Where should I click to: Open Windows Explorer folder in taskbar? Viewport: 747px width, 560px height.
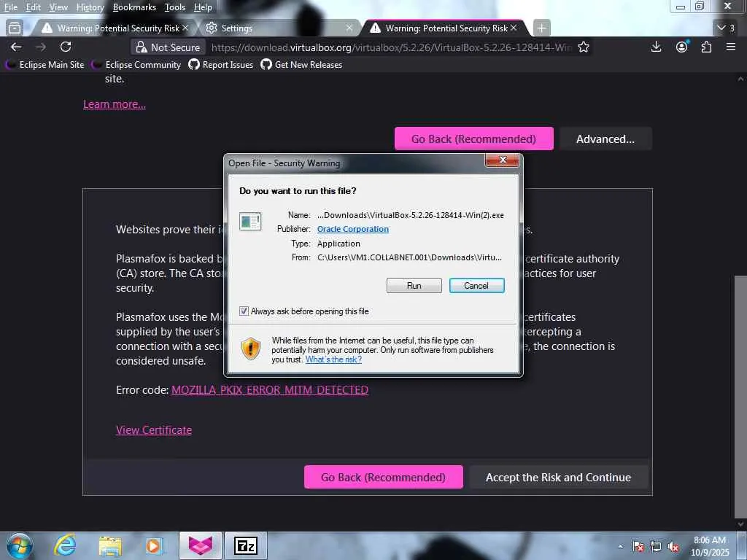point(110,545)
